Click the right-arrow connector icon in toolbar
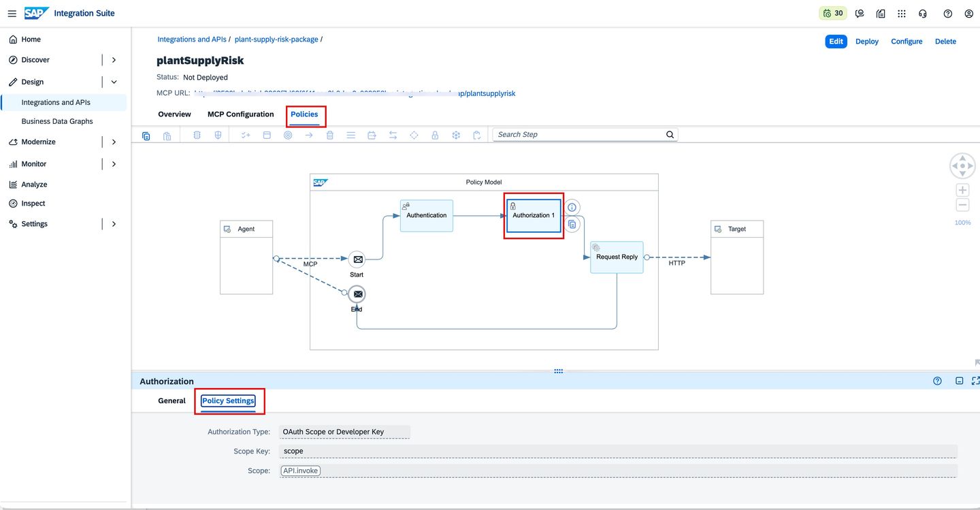Screen dimensions: 980x510 coord(309,135)
